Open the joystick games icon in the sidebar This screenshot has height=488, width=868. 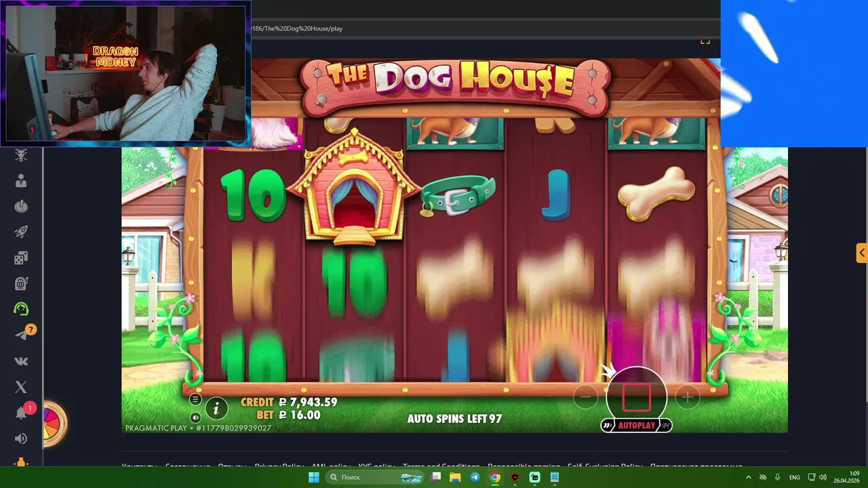pos(21,206)
